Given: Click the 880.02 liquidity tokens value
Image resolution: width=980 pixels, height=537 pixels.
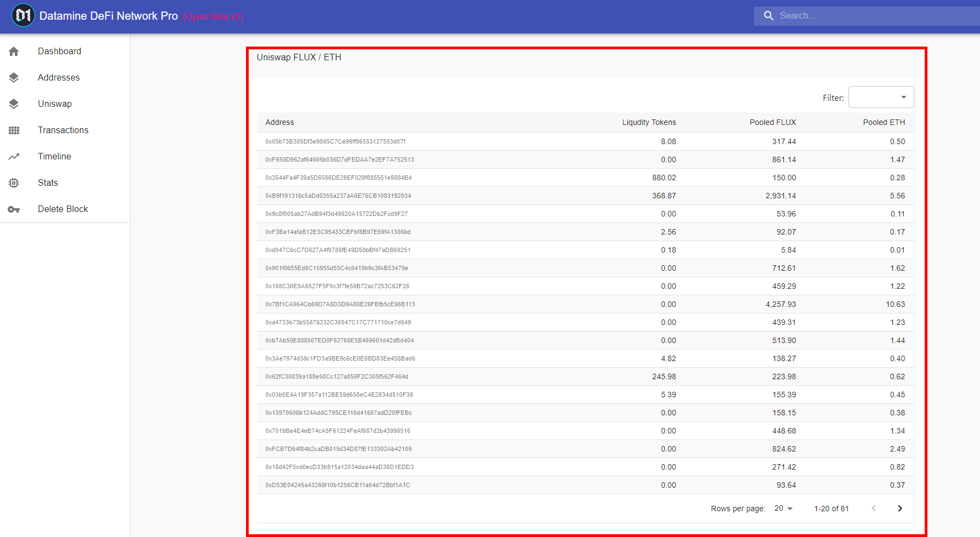Looking at the screenshot, I should 664,178.
